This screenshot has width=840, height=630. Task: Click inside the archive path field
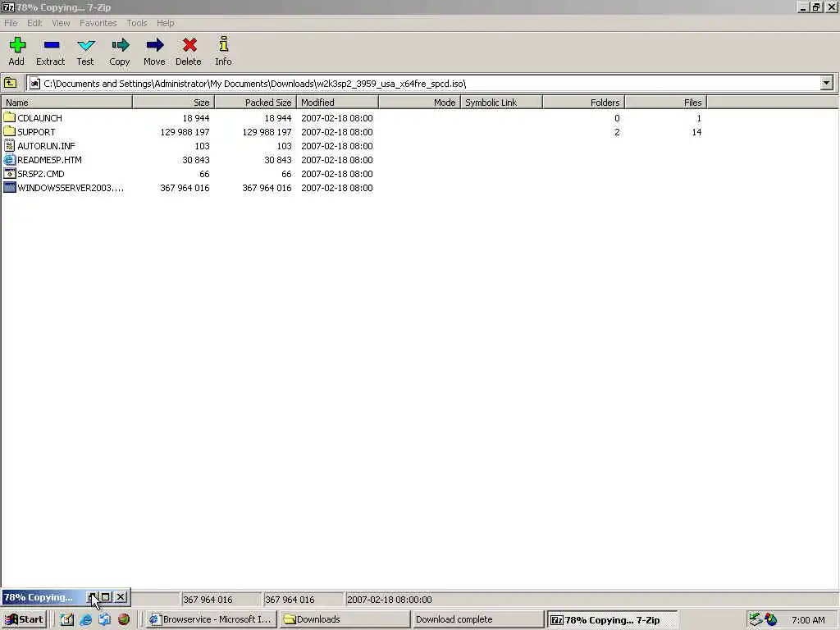point(423,84)
